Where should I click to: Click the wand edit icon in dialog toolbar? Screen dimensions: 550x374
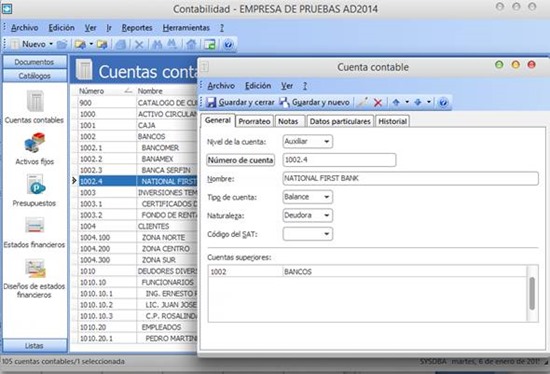363,102
